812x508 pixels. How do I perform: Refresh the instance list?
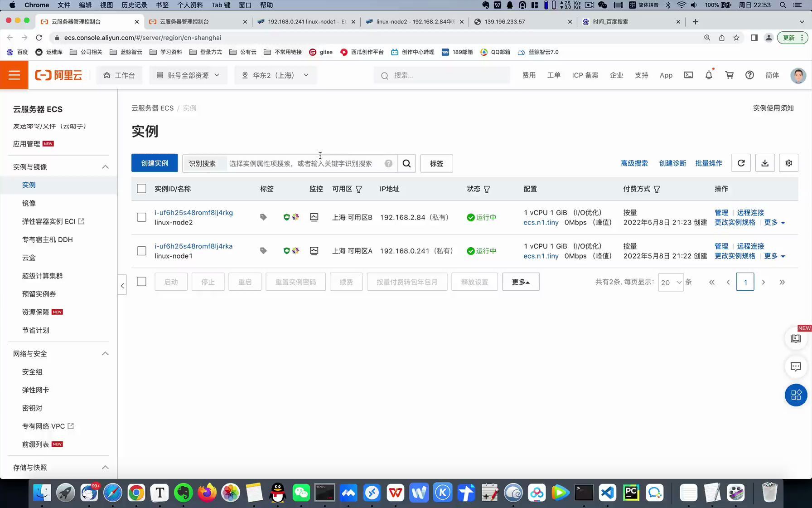point(741,163)
